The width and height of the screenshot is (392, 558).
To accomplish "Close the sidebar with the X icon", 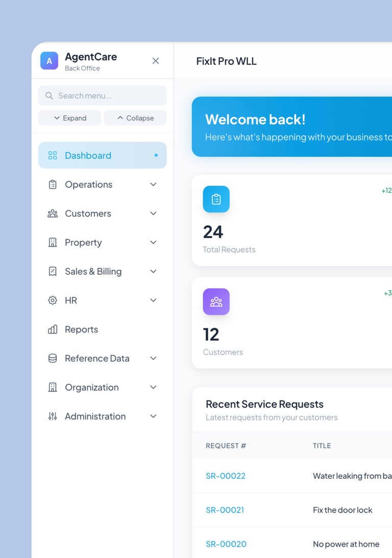I will (x=156, y=61).
